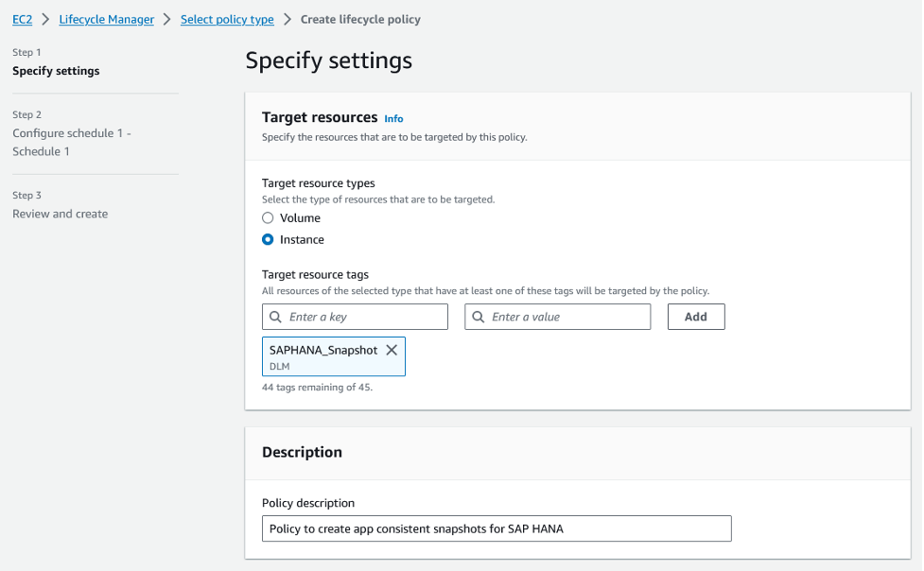Edit the Policy description text
This screenshot has width=924, height=571.
(x=497, y=528)
